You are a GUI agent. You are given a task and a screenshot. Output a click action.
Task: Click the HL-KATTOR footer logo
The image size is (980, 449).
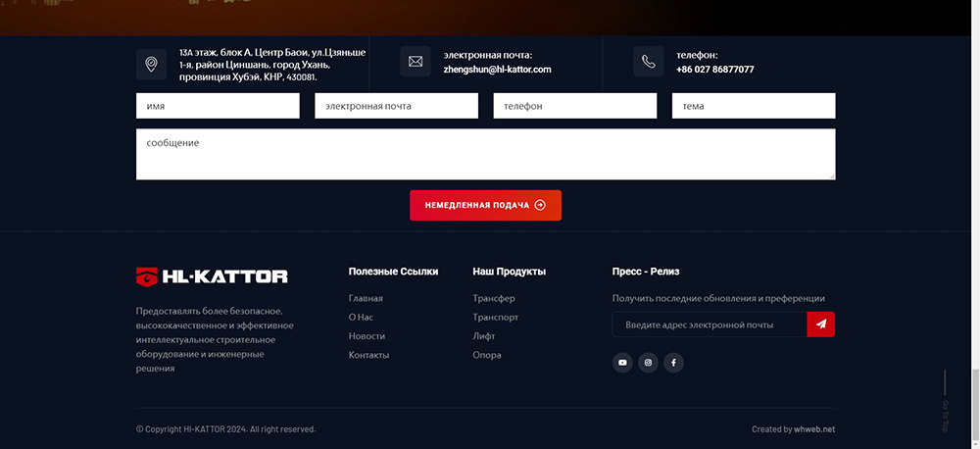[x=212, y=276]
